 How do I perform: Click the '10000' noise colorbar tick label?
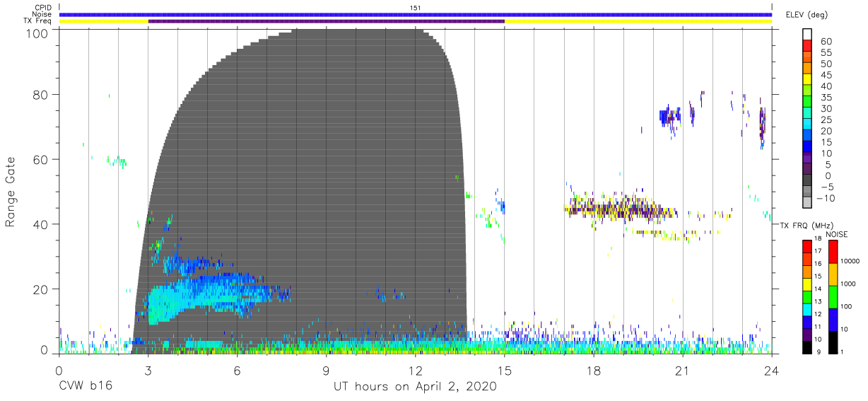tap(851, 262)
